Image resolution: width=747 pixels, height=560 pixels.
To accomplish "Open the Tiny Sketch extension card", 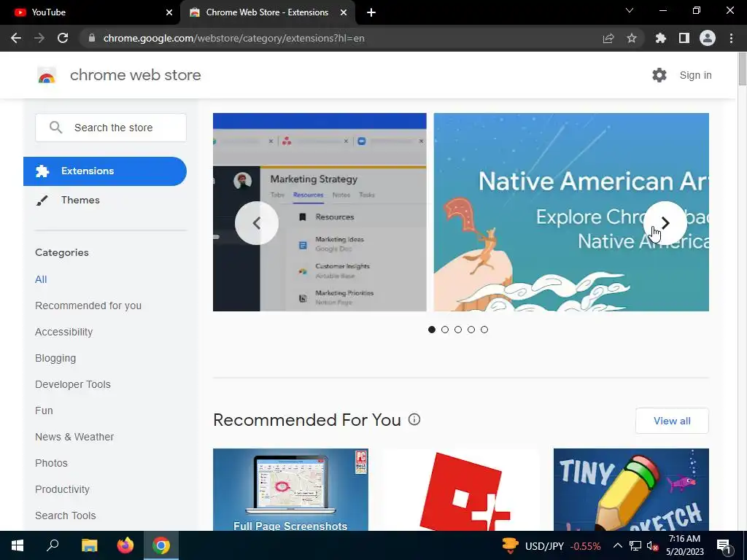I will tap(631, 489).
